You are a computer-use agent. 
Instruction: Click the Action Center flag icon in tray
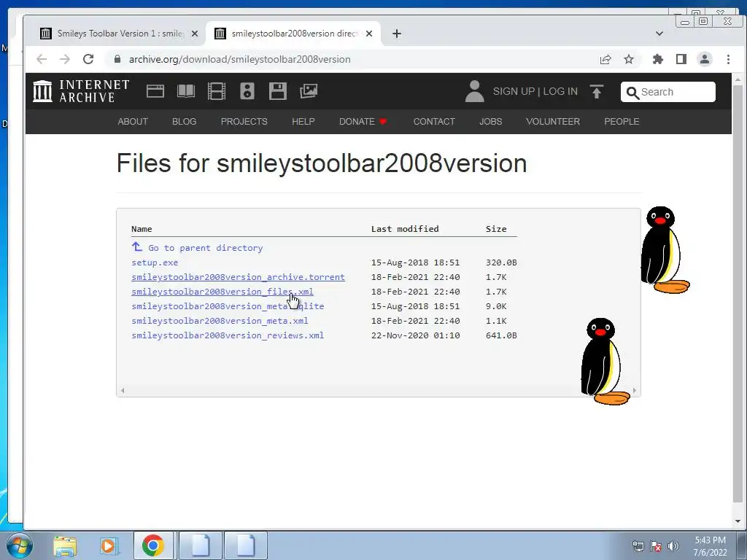coord(656,546)
